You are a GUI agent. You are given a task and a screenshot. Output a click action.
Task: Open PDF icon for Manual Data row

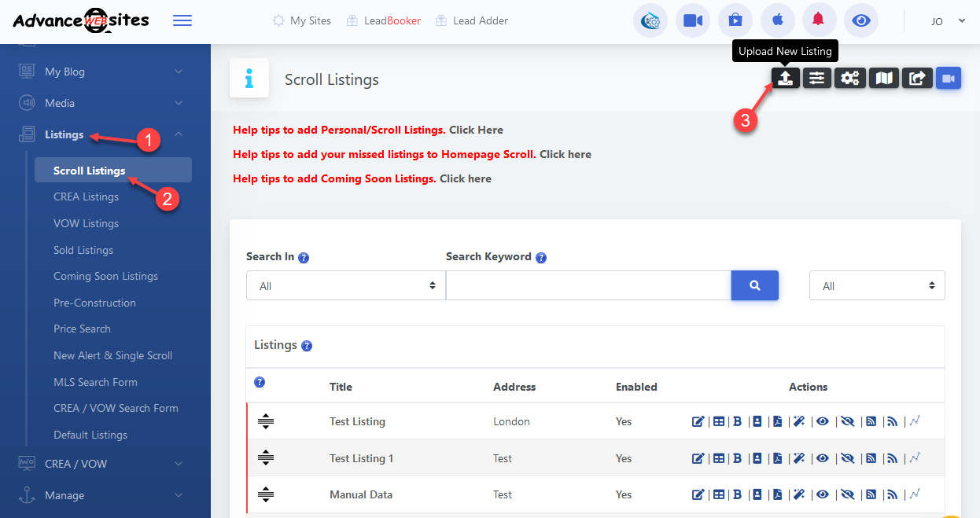point(777,494)
